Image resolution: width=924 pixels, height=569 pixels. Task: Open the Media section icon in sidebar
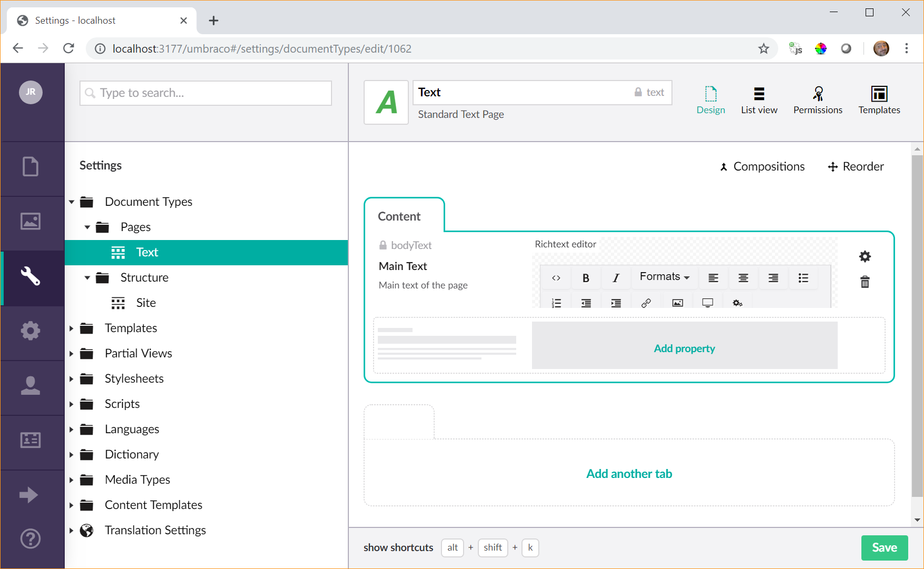(31, 222)
